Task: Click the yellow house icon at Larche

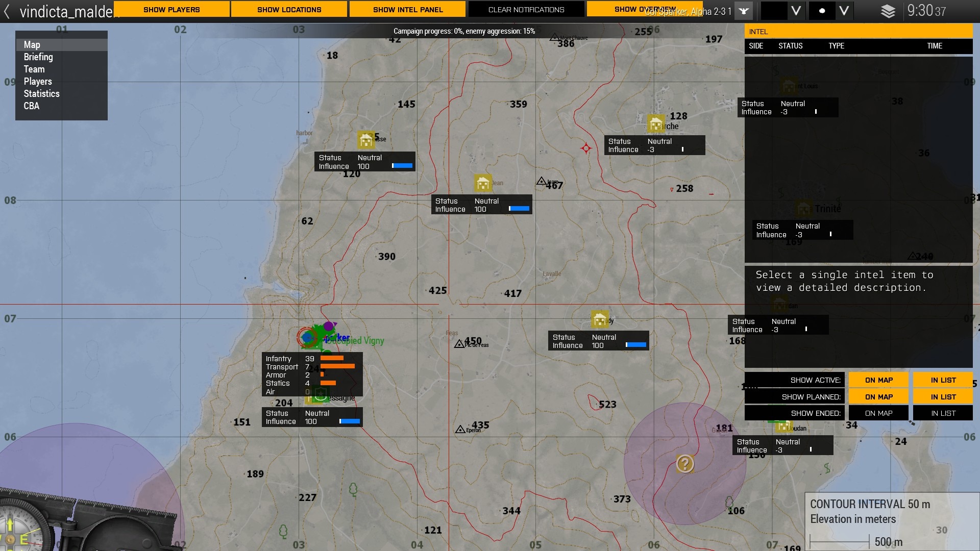Action: (x=655, y=123)
